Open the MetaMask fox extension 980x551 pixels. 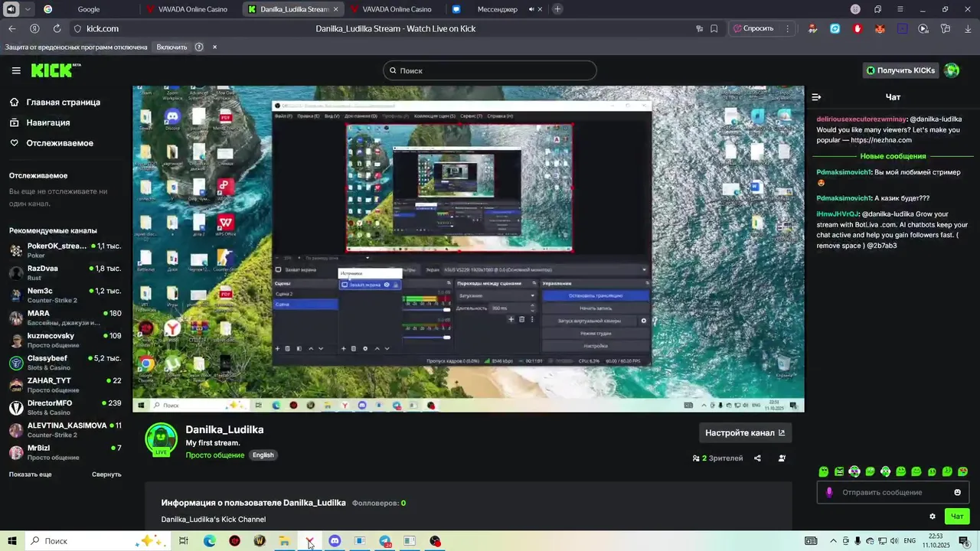point(880,28)
